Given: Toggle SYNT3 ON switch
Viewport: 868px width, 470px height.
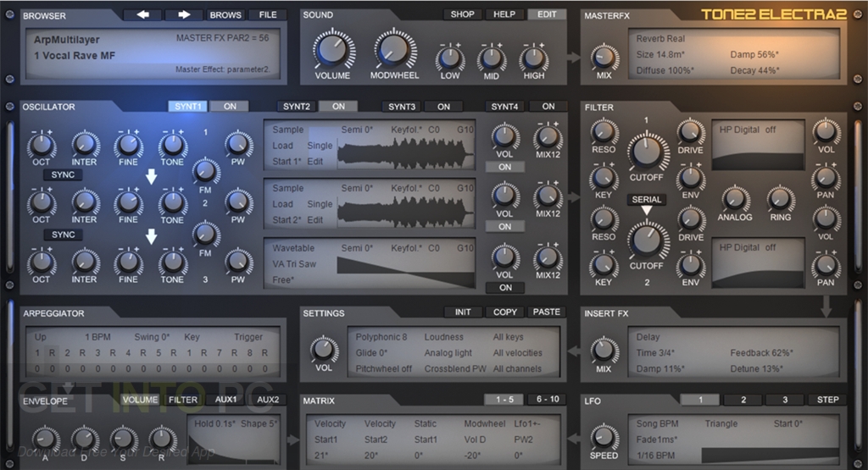Looking at the screenshot, I should (443, 106).
